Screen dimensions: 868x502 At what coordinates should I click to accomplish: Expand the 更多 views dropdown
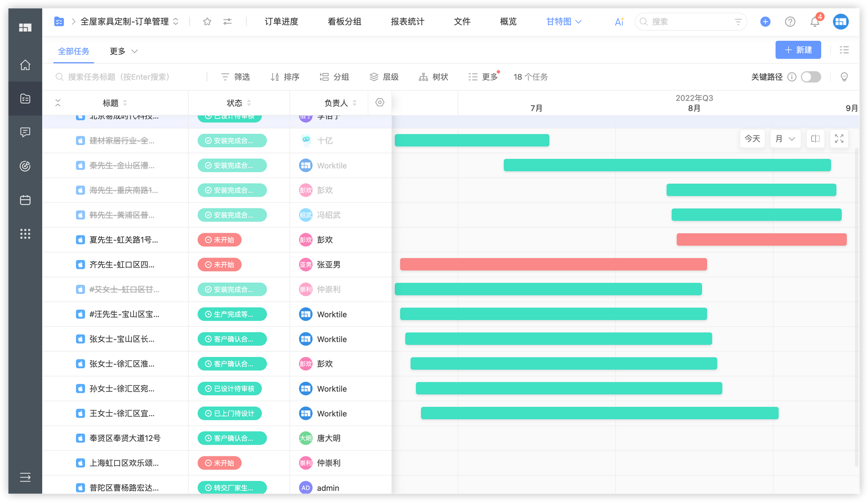point(124,51)
